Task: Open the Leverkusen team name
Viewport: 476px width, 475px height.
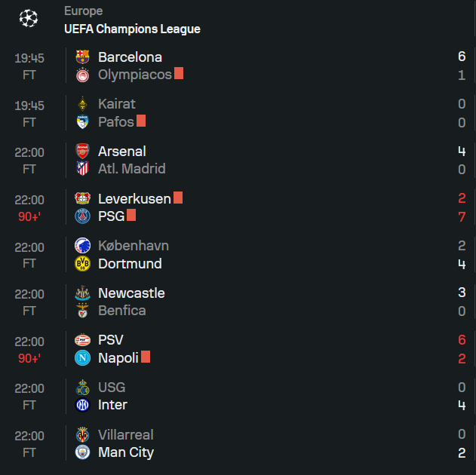Action: tap(134, 199)
